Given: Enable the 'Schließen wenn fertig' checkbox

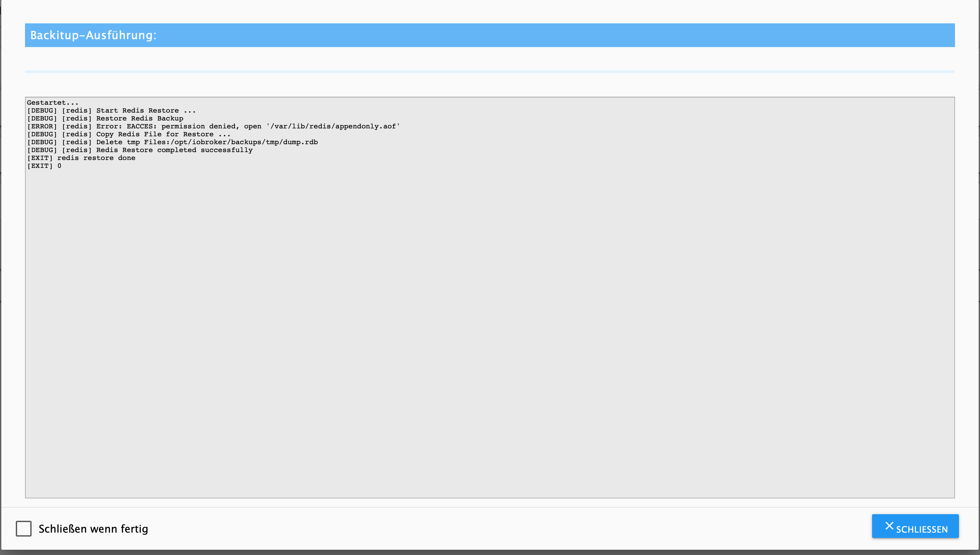Looking at the screenshot, I should (x=24, y=529).
